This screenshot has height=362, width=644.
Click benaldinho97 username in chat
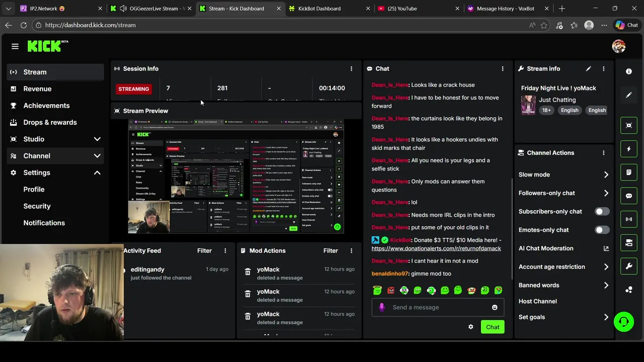390,274
